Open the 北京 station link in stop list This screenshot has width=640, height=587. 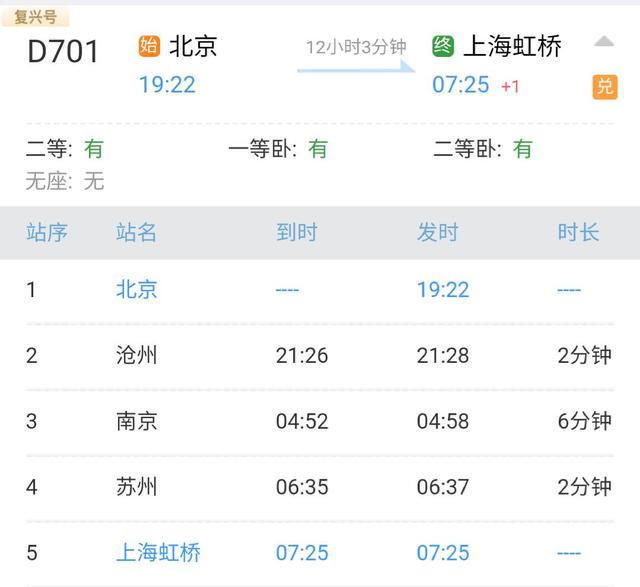[137, 289]
